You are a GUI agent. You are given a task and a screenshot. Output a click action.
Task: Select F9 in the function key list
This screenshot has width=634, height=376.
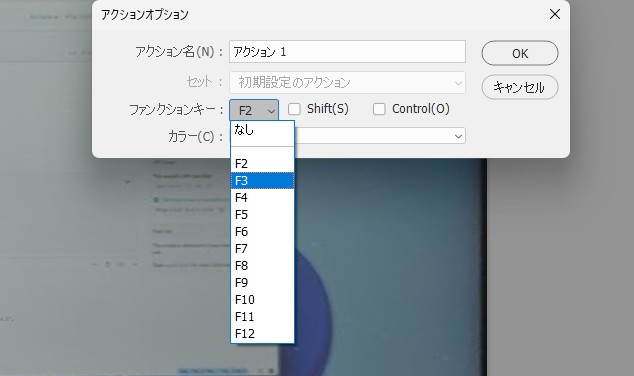(x=262, y=283)
